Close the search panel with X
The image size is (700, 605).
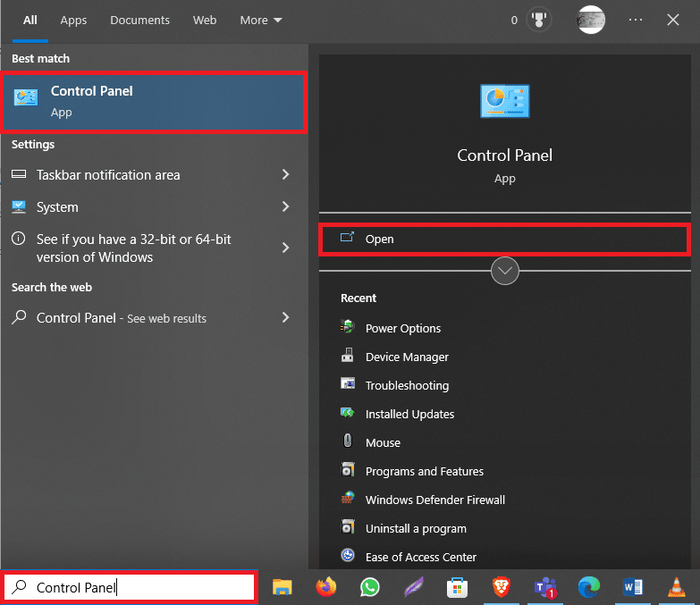pos(673,20)
